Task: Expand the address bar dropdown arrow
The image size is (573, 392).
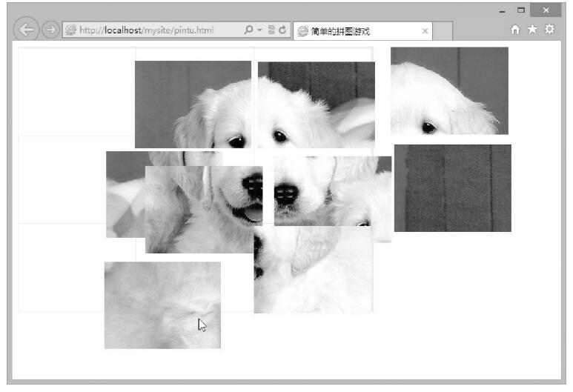Action: (259, 30)
